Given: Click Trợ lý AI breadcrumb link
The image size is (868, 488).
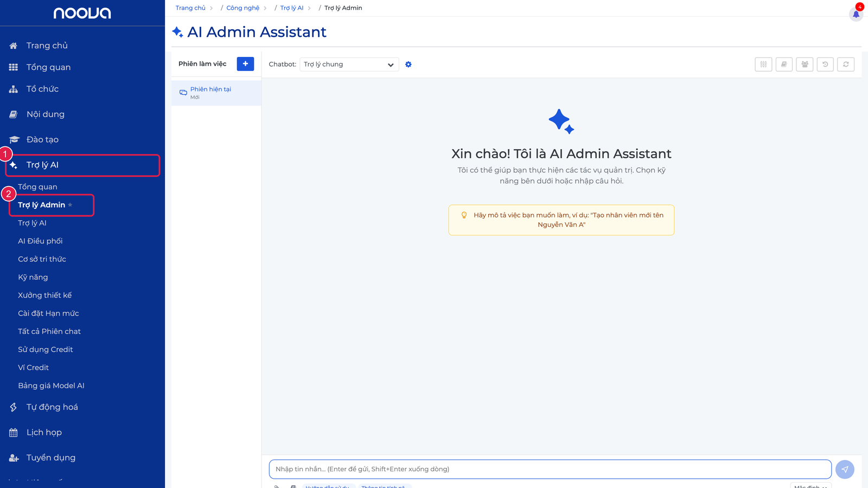Looking at the screenshot, I should [x=292, y=8].
